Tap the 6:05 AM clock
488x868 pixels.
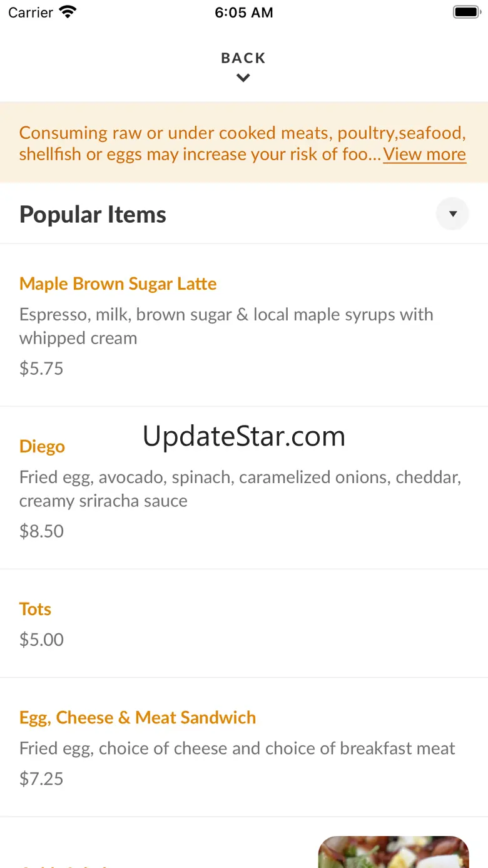243,13
